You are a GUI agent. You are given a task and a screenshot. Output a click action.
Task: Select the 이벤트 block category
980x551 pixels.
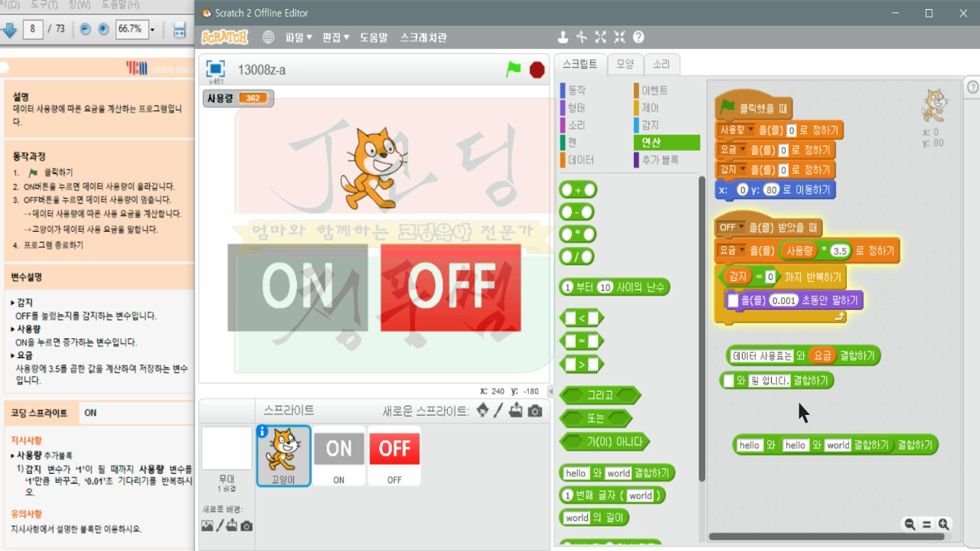tap(655, 90)
